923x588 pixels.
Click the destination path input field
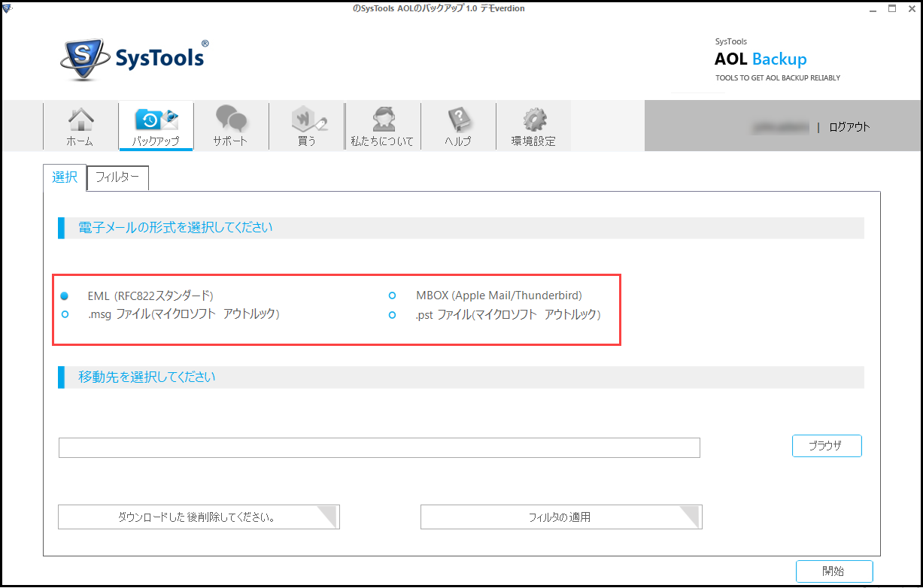click(x=379, y=447)
